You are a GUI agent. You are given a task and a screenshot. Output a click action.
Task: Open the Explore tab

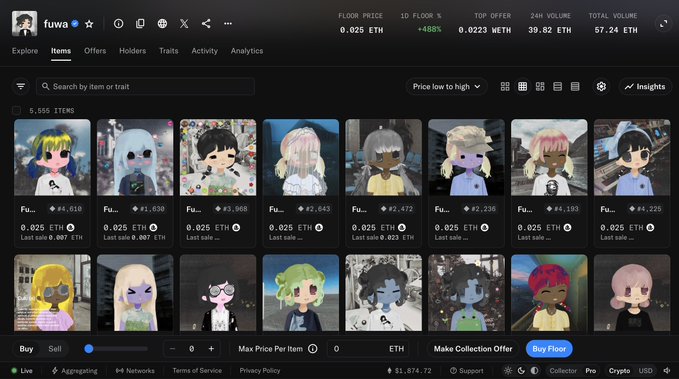pyautogui.click(x=25, y=51)
